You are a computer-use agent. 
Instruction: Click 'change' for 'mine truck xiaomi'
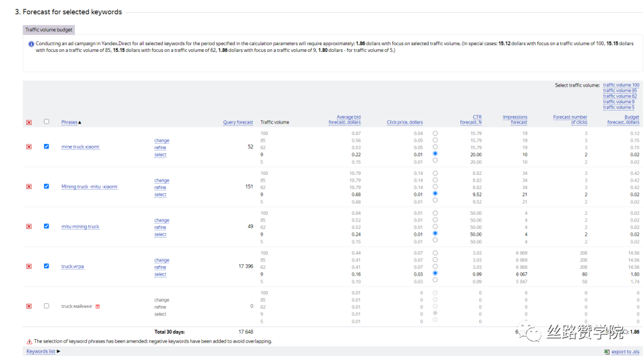tap(162, 140)
